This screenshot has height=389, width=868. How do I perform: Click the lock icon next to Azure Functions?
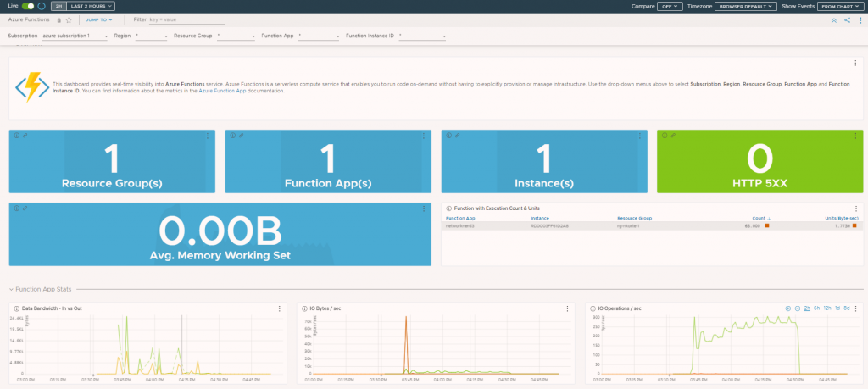pos(59,20)
